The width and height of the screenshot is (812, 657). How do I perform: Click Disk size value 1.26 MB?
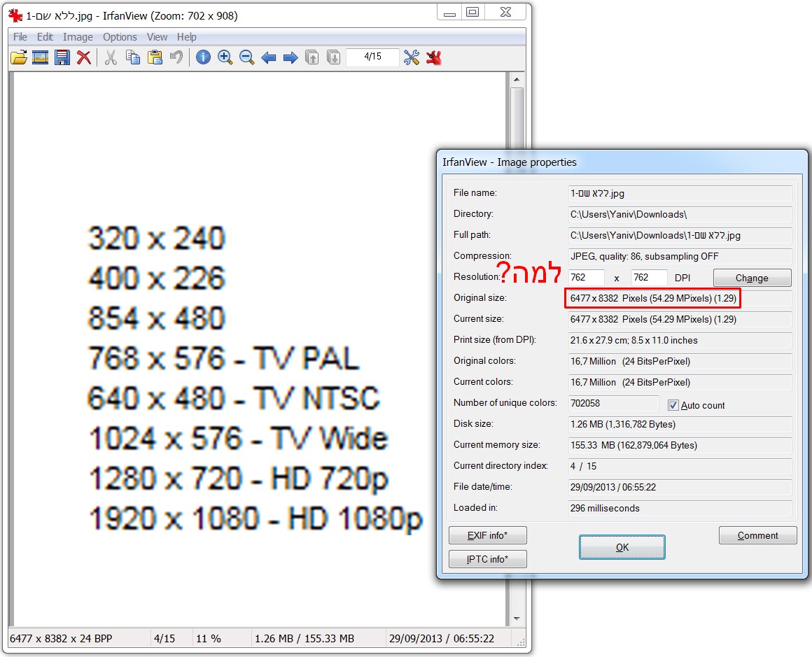coord(680,425)
